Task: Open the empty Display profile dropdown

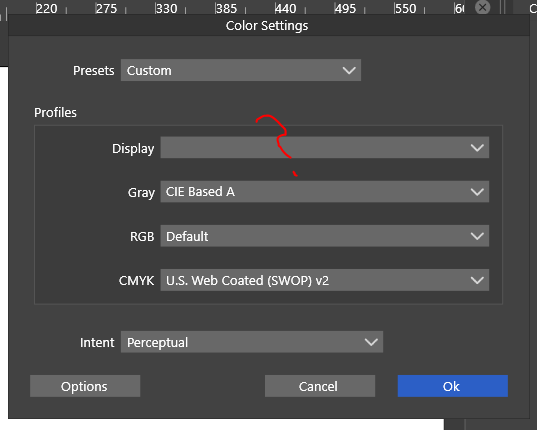Action: coord(325,148)
